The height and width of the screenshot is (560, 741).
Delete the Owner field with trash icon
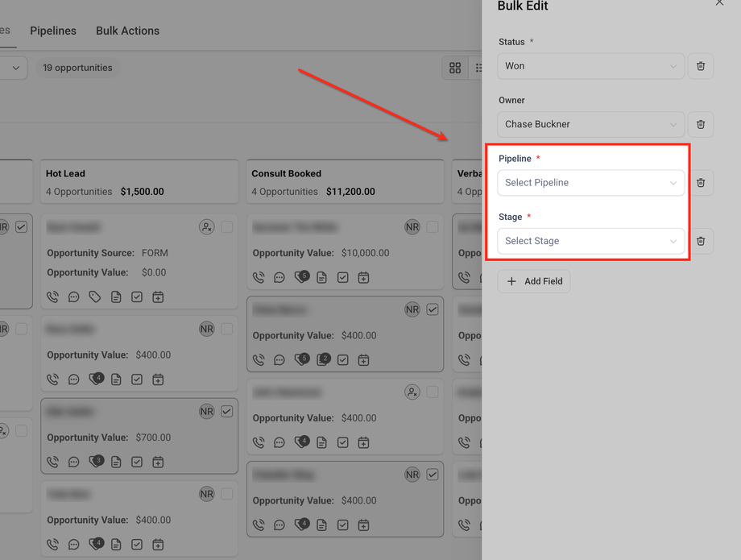coord(701,124)
